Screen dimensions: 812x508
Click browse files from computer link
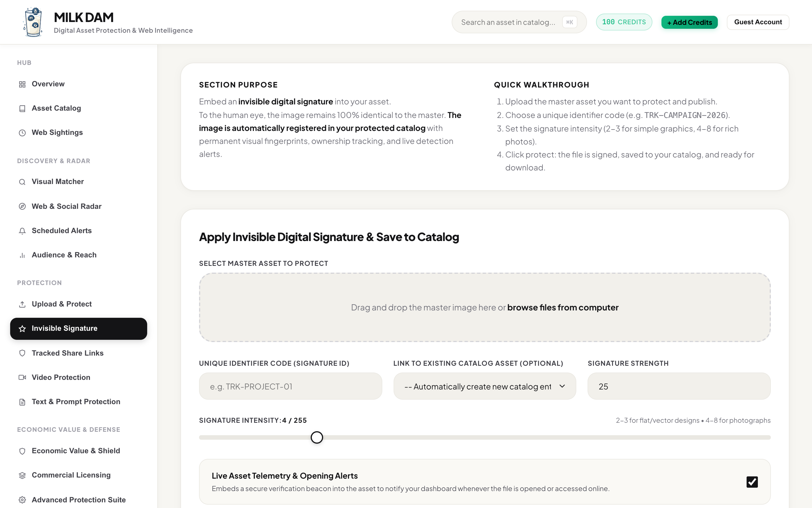coord(563,307)
